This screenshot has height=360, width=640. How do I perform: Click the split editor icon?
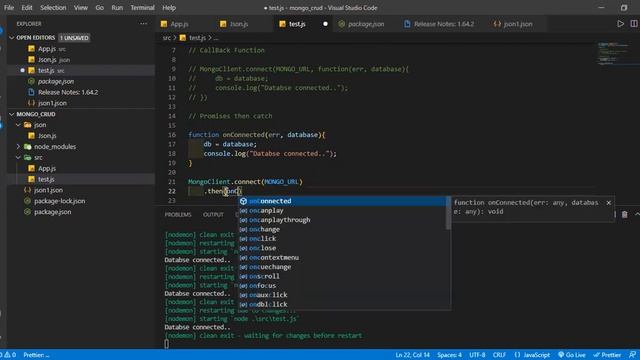pos(634,24)
